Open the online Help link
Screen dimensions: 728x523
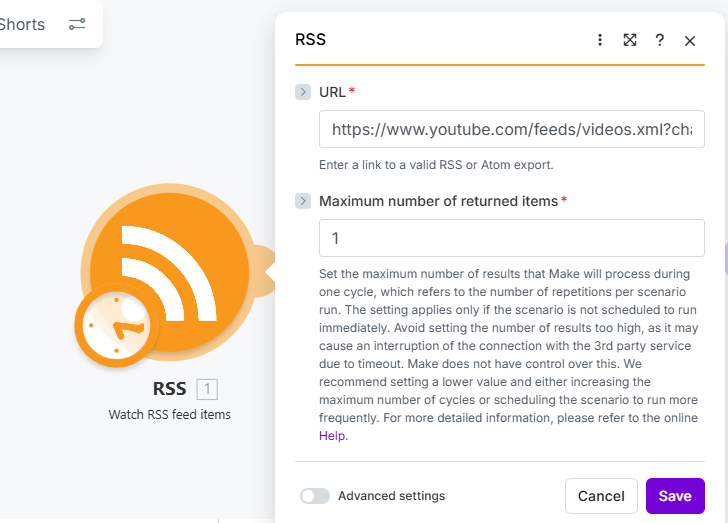pyautogui.click(x=332, y=436)
